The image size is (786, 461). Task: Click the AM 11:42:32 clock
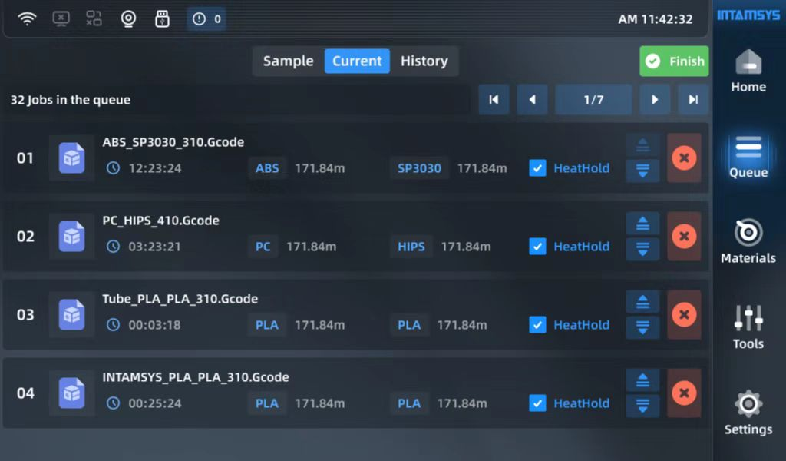pyautogui.click(x=655, y=20)
